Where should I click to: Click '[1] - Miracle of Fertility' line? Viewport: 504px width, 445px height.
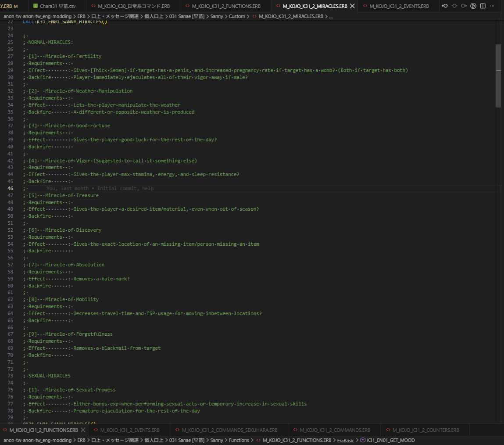(62, 56)
